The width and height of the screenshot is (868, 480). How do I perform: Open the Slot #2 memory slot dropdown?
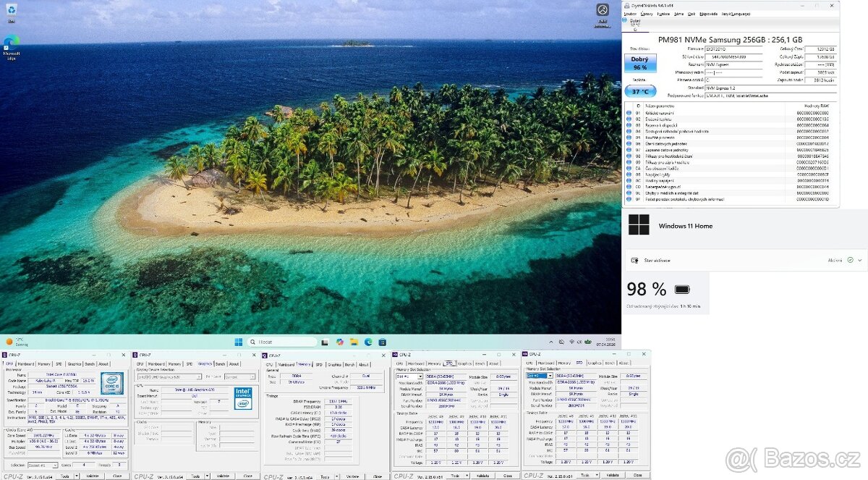pyautogui.click(x=538, y=376)
